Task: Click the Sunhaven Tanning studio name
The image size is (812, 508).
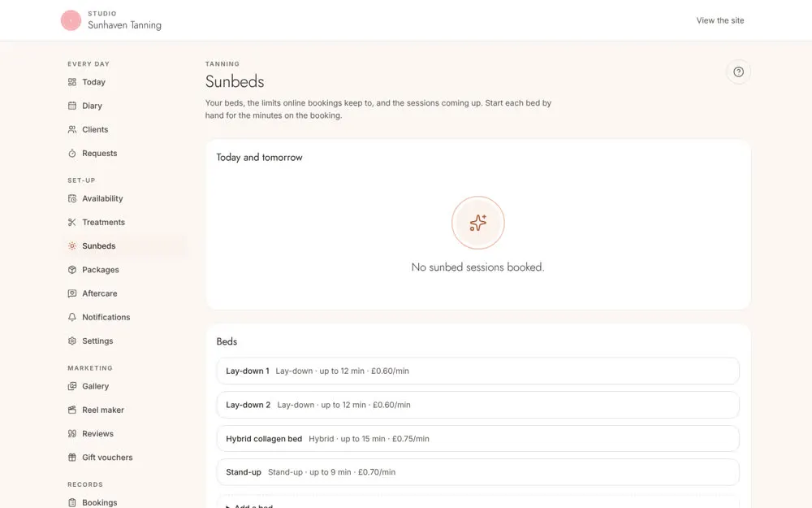Action: pyautogui.click(x=124, y=25)
